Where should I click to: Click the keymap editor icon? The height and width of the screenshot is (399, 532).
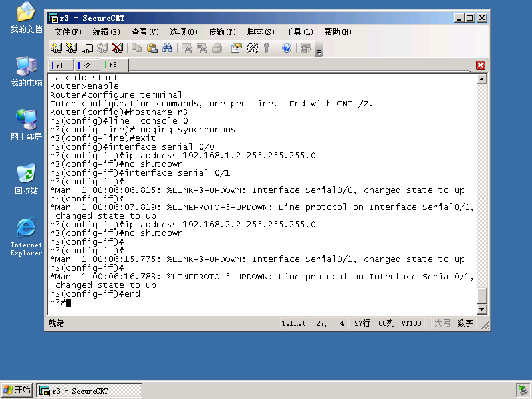(x=252, y=48)
